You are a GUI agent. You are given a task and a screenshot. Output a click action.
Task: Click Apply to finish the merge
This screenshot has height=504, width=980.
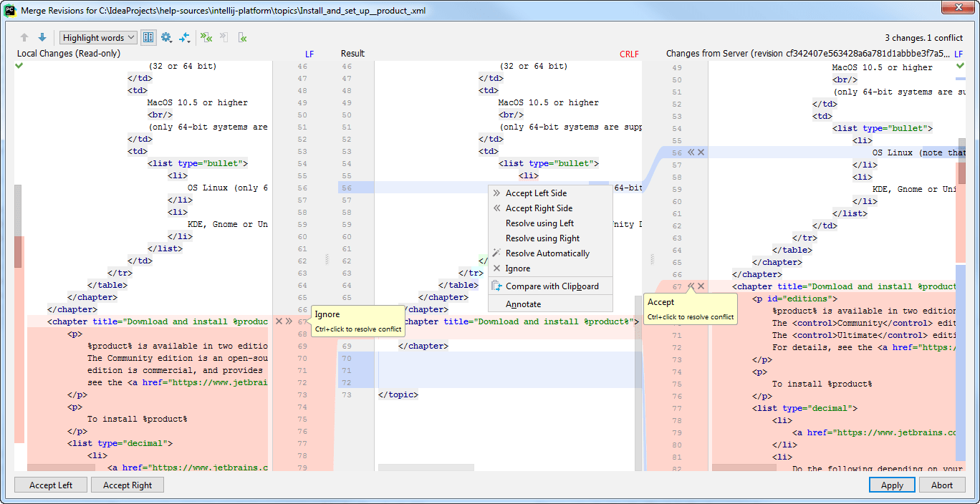891,485
